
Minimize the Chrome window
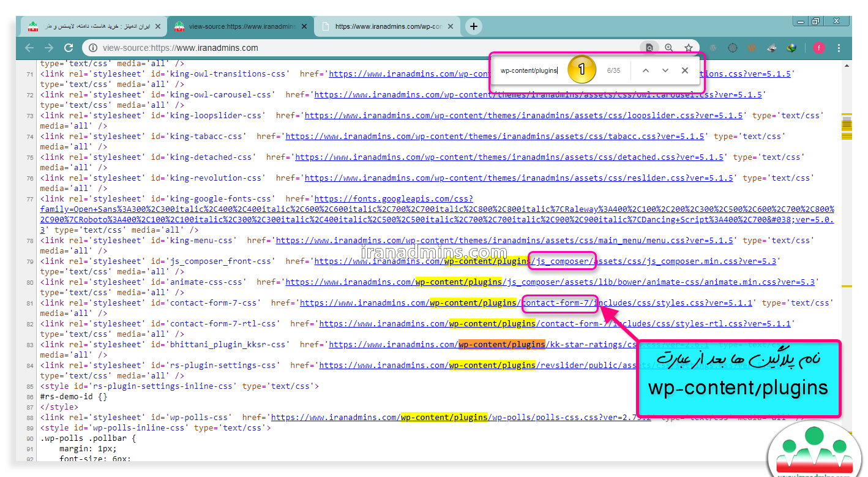(801, 21)
